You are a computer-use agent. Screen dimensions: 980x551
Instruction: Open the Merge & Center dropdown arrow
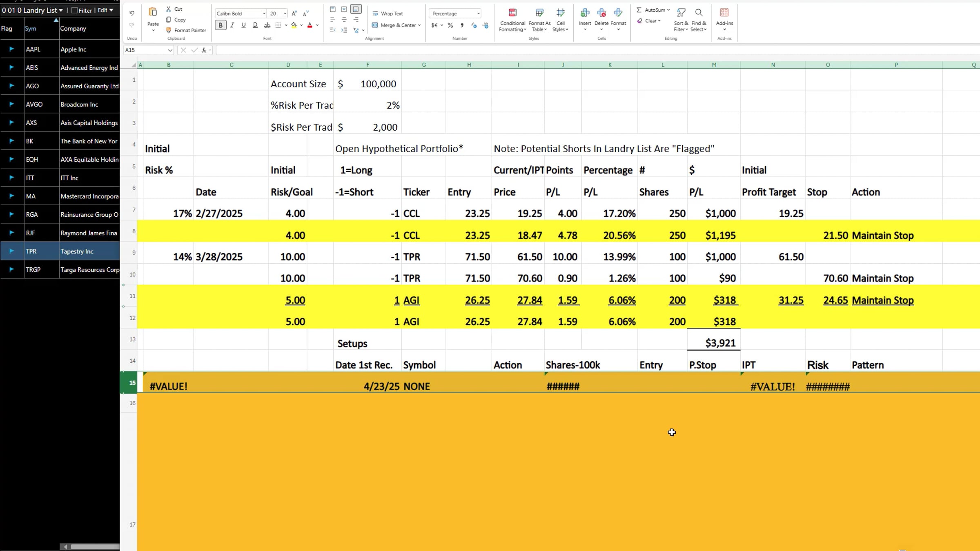pos(419,25)
